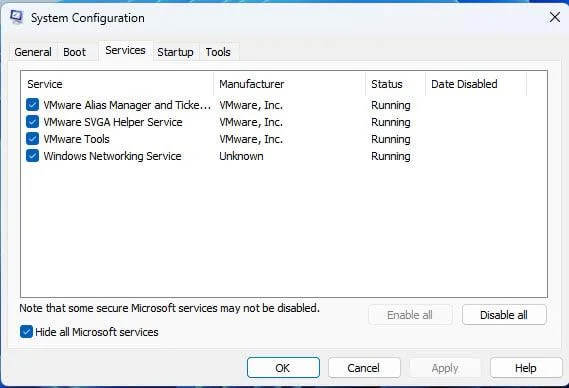Toggle Hide all Microsoft services checkbox
Screen dimensions: 569x388
26,332
